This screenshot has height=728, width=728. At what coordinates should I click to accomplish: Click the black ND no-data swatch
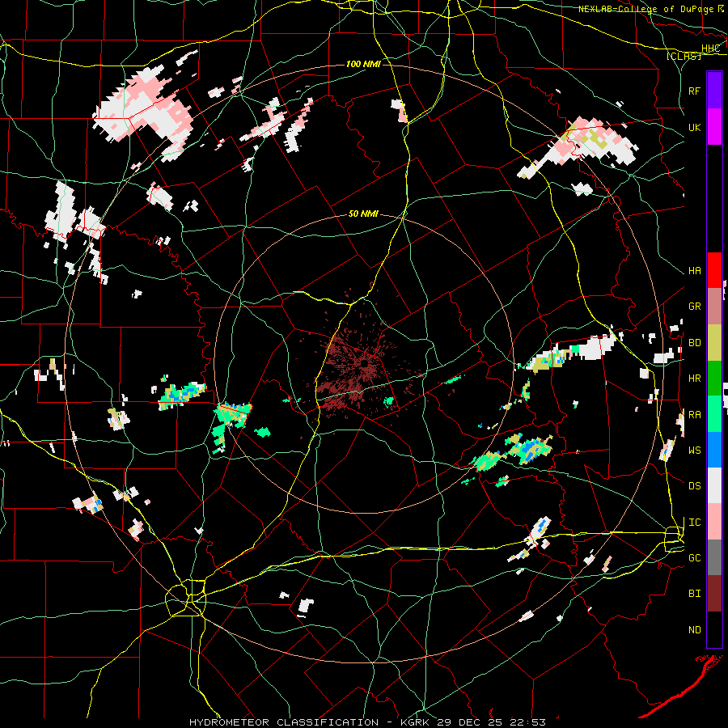tap(714, 629)
